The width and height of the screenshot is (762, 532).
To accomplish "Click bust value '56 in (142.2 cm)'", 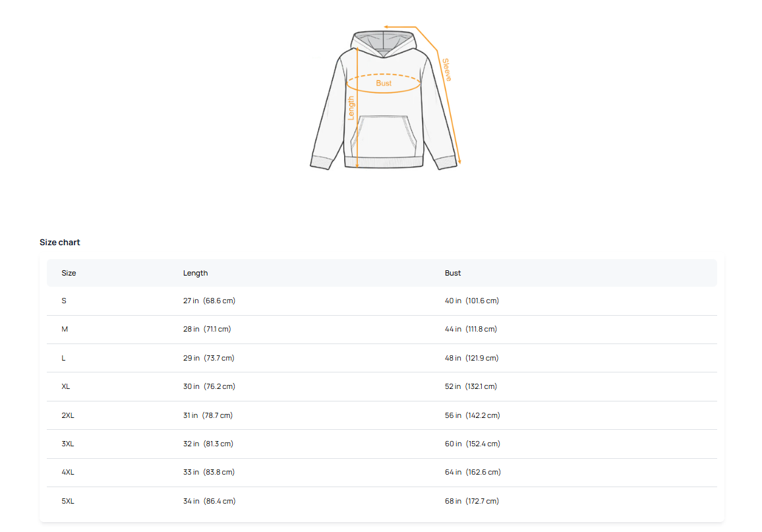I will pyautogui.click(x=473, y=415).
